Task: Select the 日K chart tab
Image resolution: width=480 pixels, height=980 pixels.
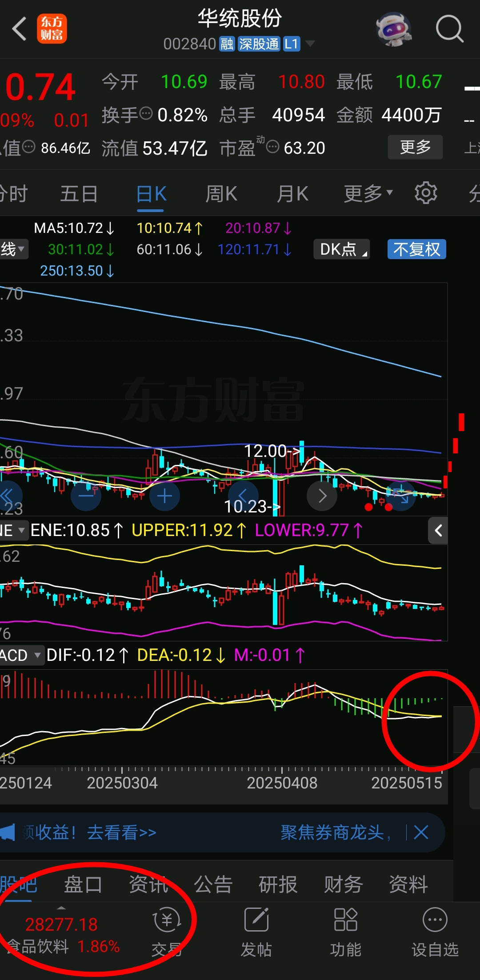Action: point(151,194)
